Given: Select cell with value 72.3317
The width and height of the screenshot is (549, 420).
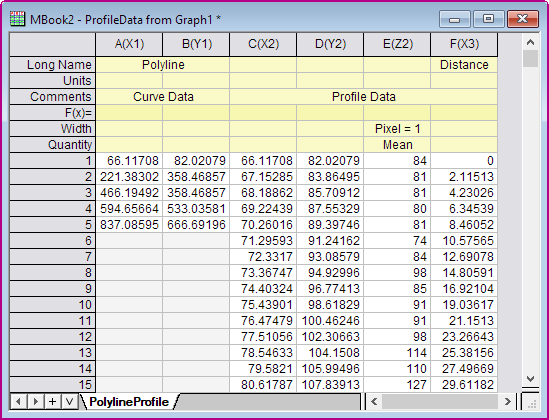Looking at the screenshot, I should 263,257.
